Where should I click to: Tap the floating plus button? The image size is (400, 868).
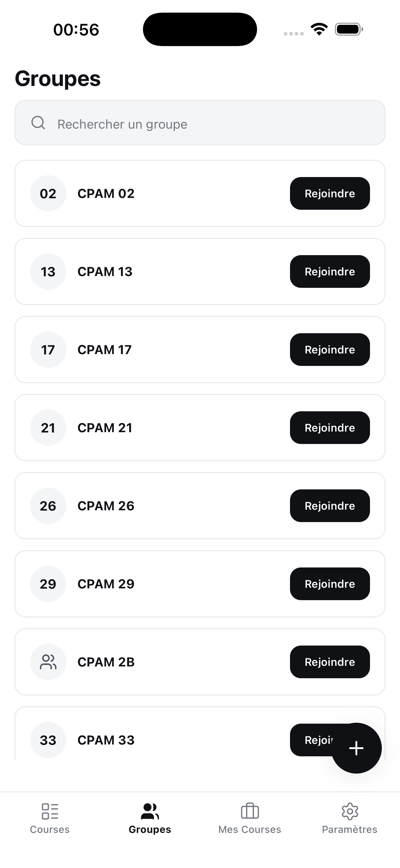pyautogui.click(x=356, y=748)
